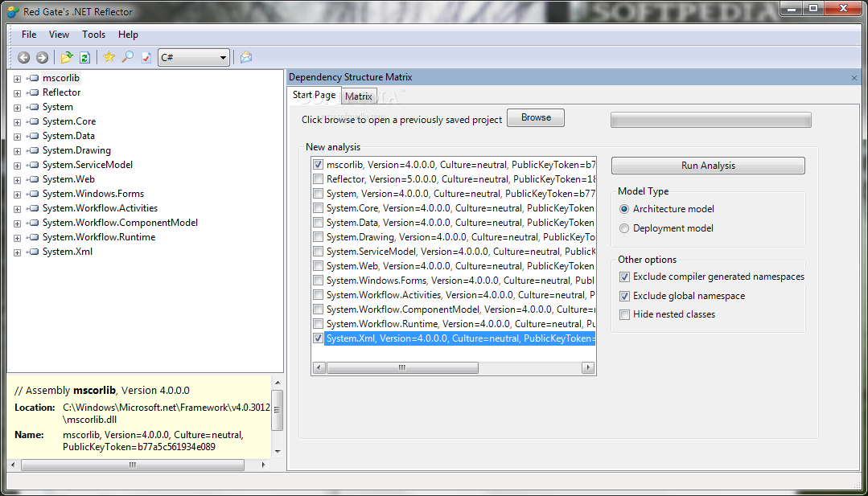Uncheck the System.Xml assembly checkbox
Viewport: 868px width, 496px height.
pos(319,338)
